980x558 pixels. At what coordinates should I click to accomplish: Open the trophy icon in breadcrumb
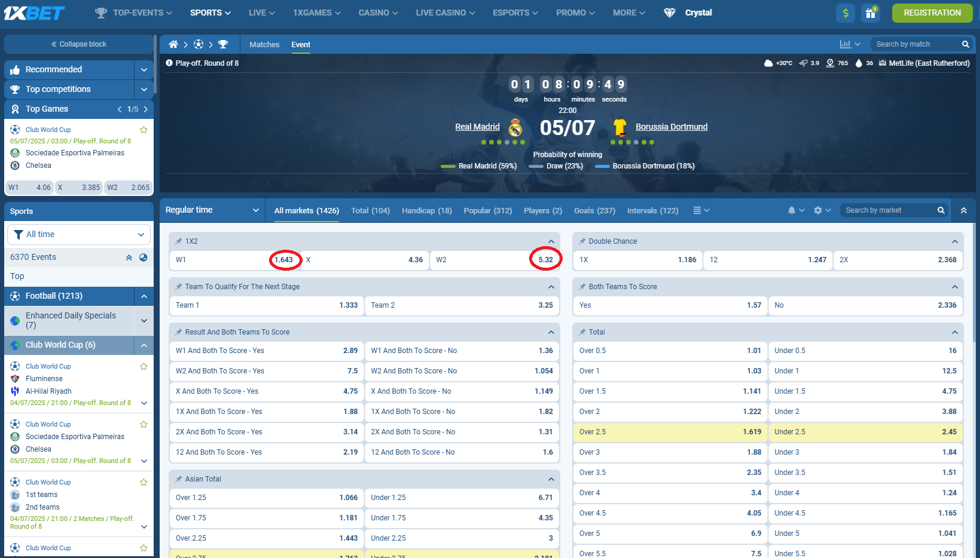coord(223,44)
